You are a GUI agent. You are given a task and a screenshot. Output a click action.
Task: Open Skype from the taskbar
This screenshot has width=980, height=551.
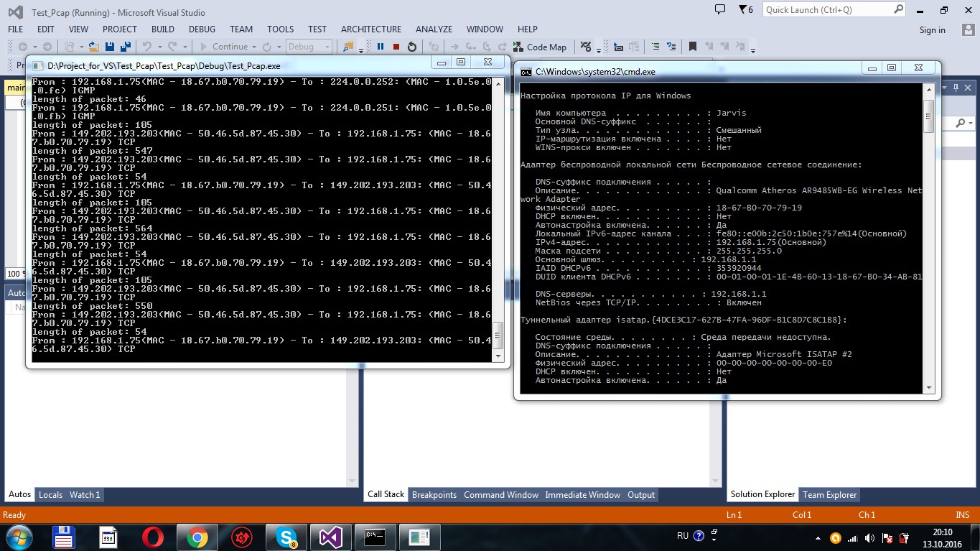click(x=287, y=537)
